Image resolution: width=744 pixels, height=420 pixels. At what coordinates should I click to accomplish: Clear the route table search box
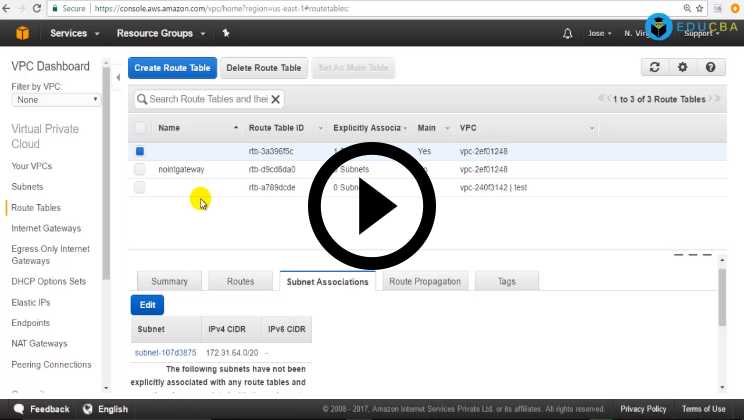point(276,99)
